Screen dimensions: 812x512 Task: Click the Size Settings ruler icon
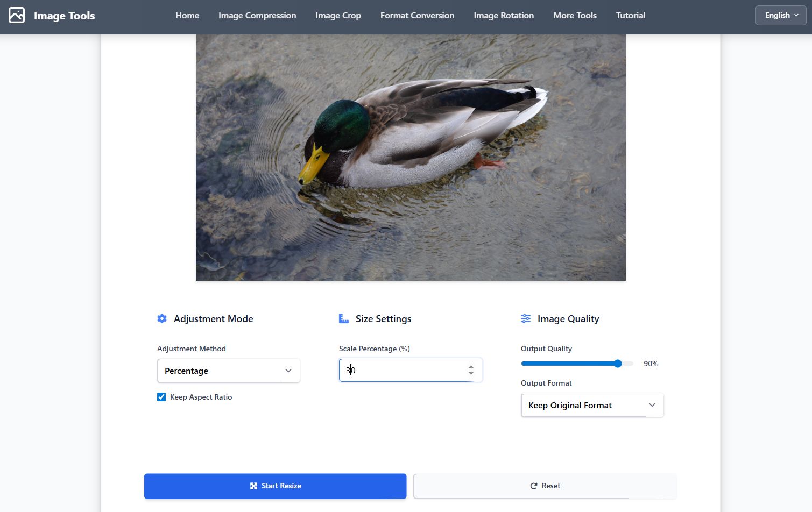point(344,318)
